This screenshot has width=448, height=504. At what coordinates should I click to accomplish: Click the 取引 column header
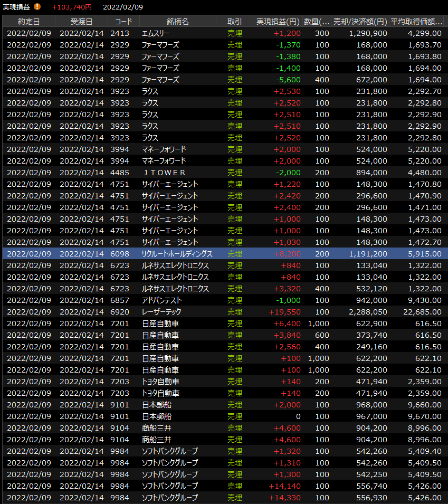pyautogui.click(x=234, y=22)
